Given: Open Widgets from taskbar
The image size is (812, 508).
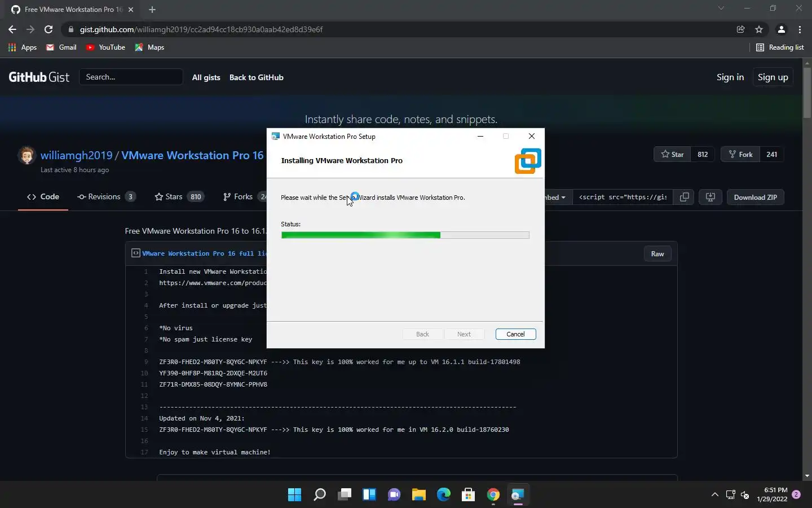Looking at the screenshot, I should 369,495.
